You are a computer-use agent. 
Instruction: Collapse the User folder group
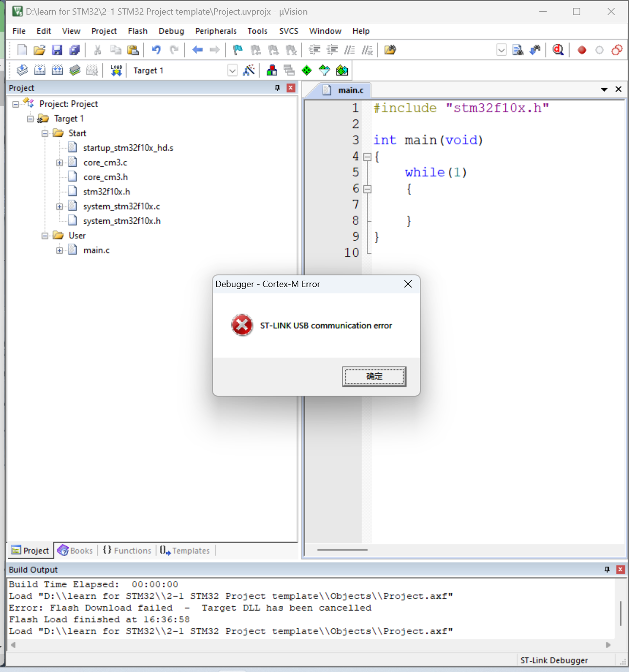click(x=45, y=236)
